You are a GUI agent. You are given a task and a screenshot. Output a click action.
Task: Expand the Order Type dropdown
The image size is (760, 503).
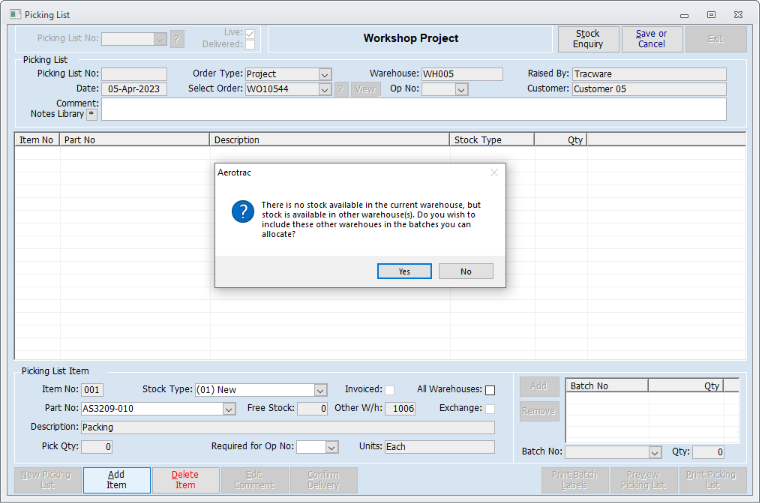[325, 74]
